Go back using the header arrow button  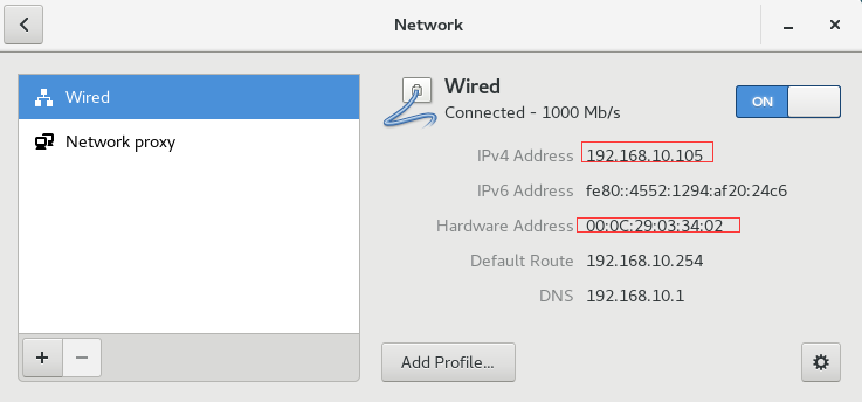coord(24,25)
